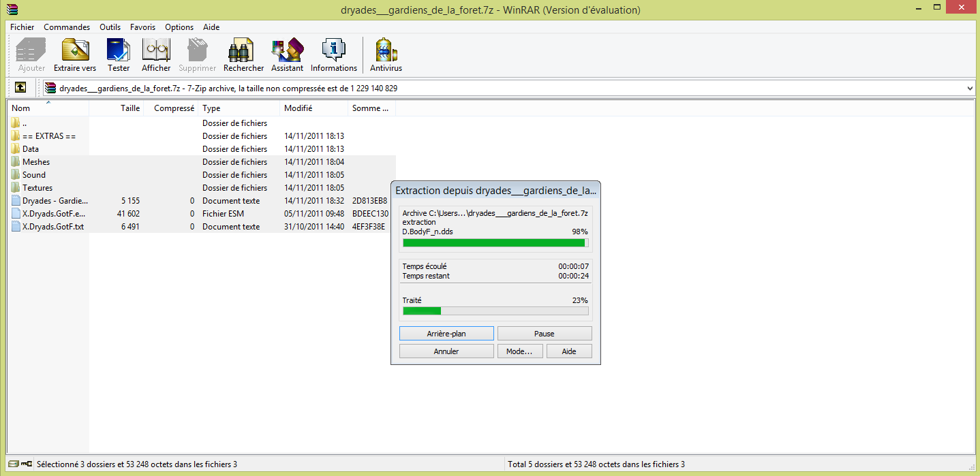Click the WinRAR icon in the title bar
Image resolution: width=980 pixels, height=476 pixels.
(x=12, y=10)
